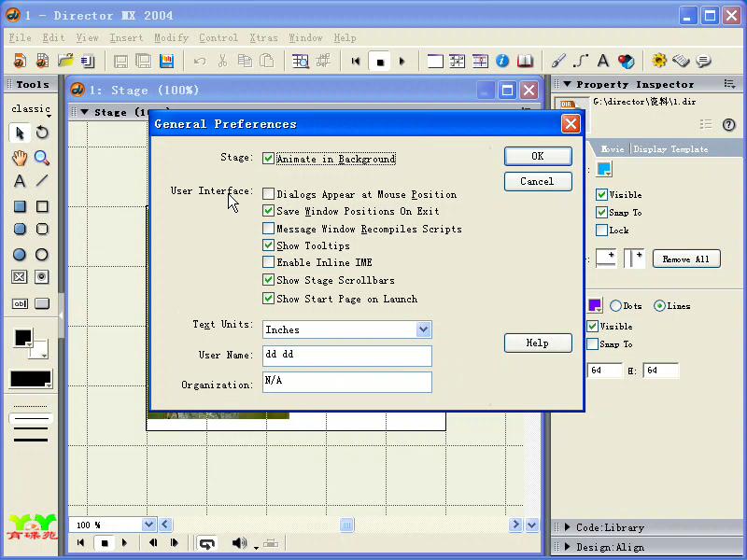Viewport: 747px width, 560px height.
Task: Select the outline Rectangle tool
Action: 42,206
